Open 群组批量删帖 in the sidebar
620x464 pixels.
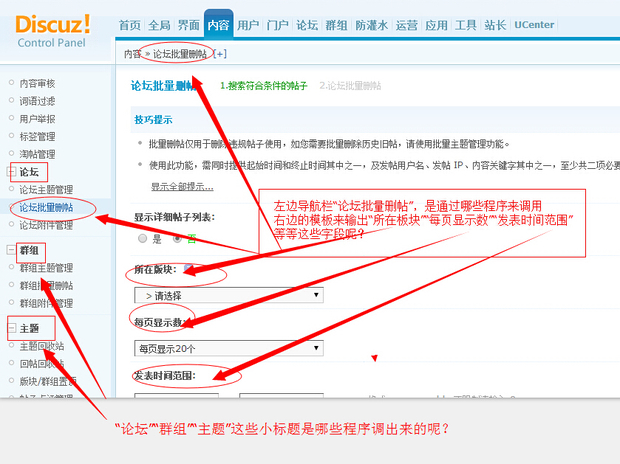[46, 286]
